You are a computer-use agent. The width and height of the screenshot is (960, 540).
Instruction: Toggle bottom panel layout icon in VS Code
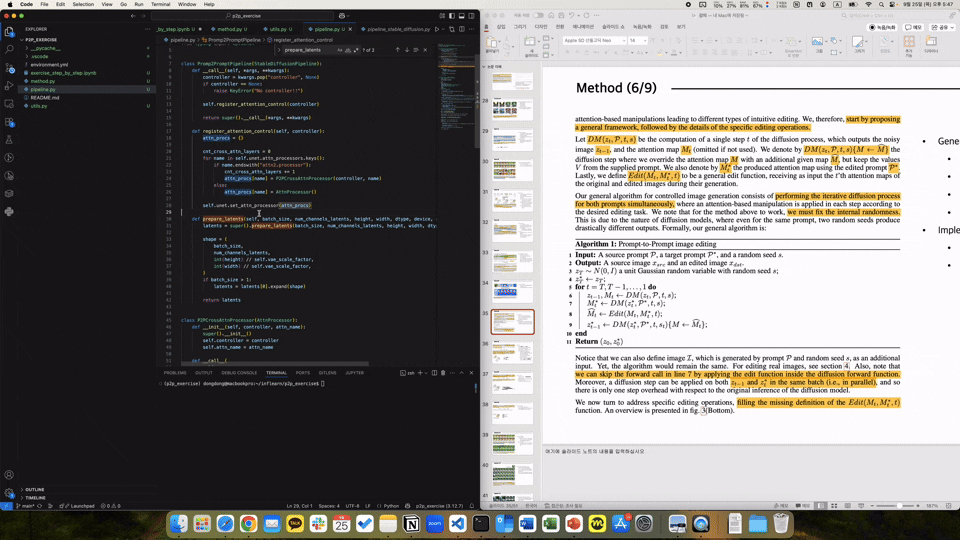pos(462,16)
